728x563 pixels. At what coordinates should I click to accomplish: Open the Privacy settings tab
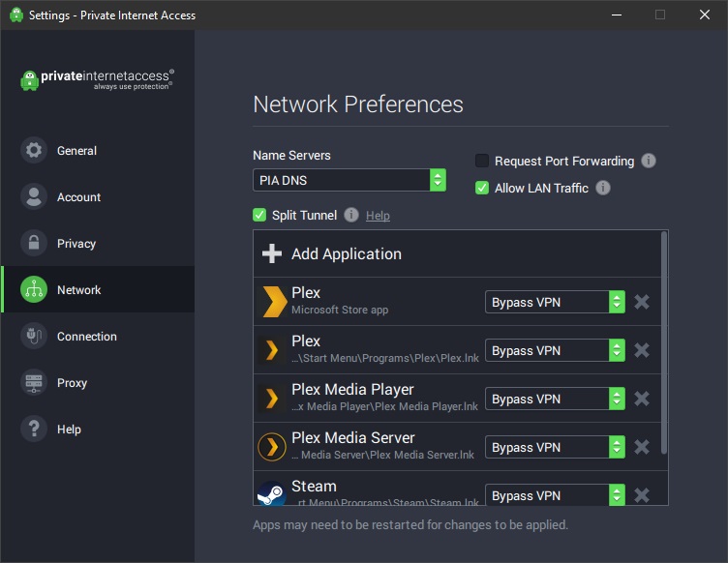pos(76,244)
